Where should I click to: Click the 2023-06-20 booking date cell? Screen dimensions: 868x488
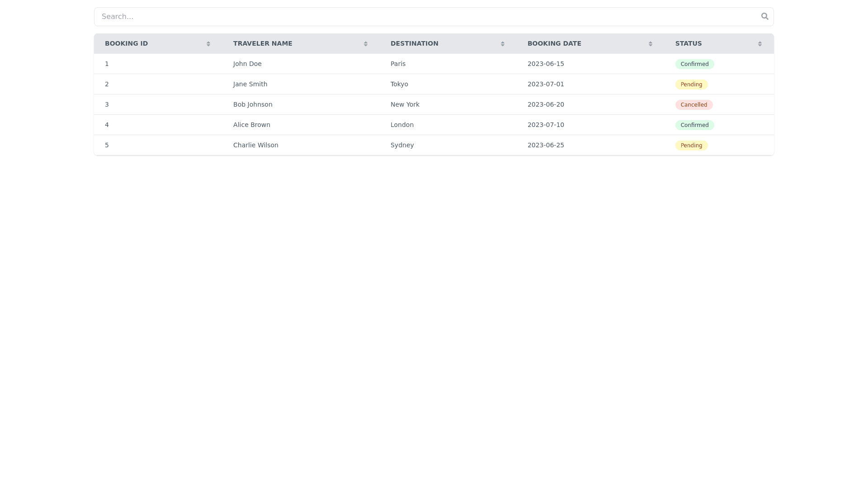(546, 104)
